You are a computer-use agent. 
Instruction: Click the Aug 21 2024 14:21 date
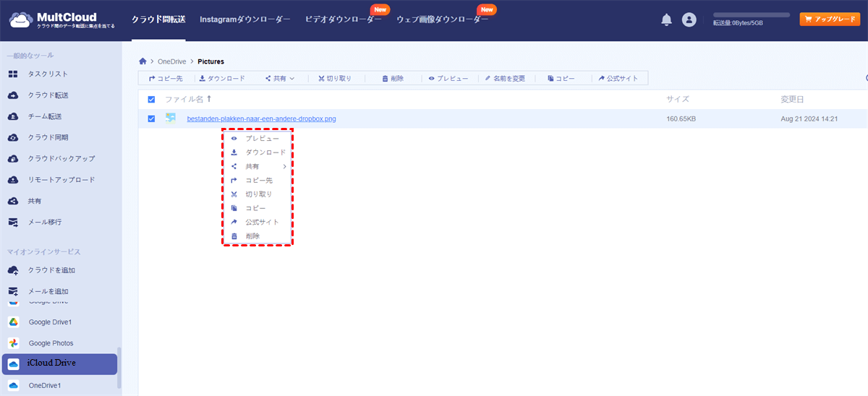809,119
